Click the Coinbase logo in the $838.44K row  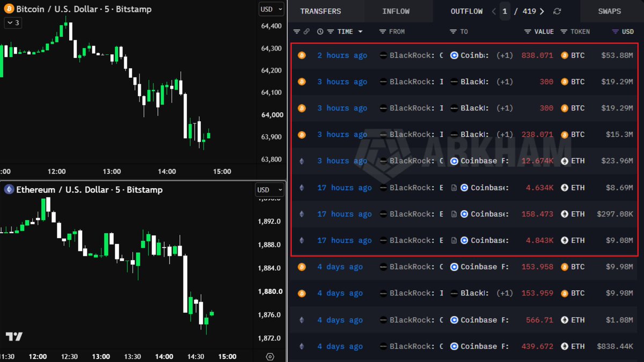pyautogui.click(x=454, y=346)
